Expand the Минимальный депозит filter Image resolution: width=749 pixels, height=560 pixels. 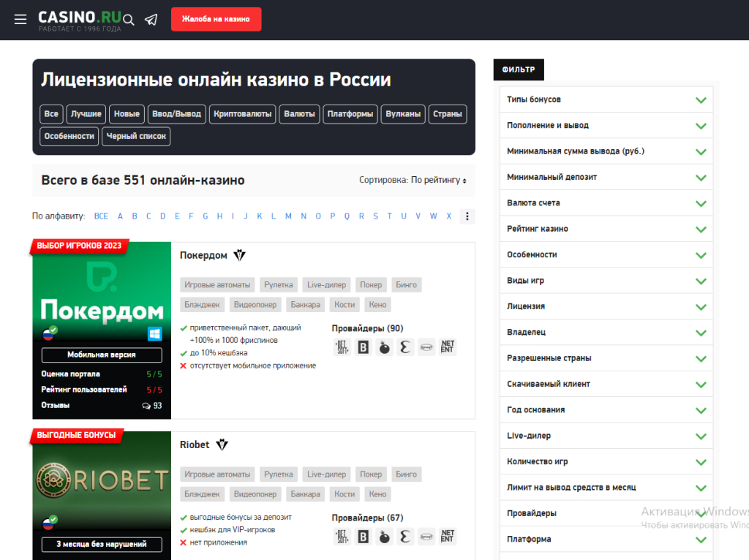click(x=606, y=177)
